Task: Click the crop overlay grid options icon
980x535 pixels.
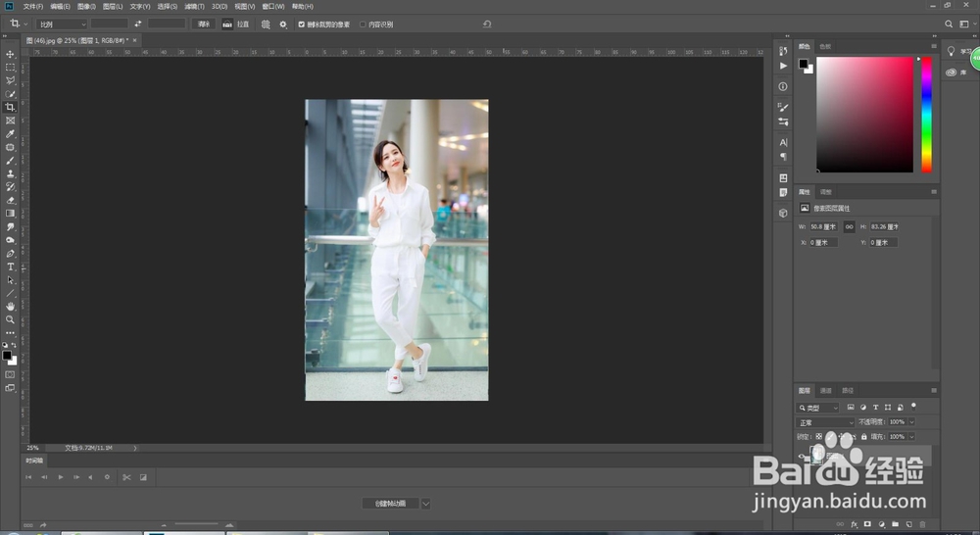Action: [266, 24]
